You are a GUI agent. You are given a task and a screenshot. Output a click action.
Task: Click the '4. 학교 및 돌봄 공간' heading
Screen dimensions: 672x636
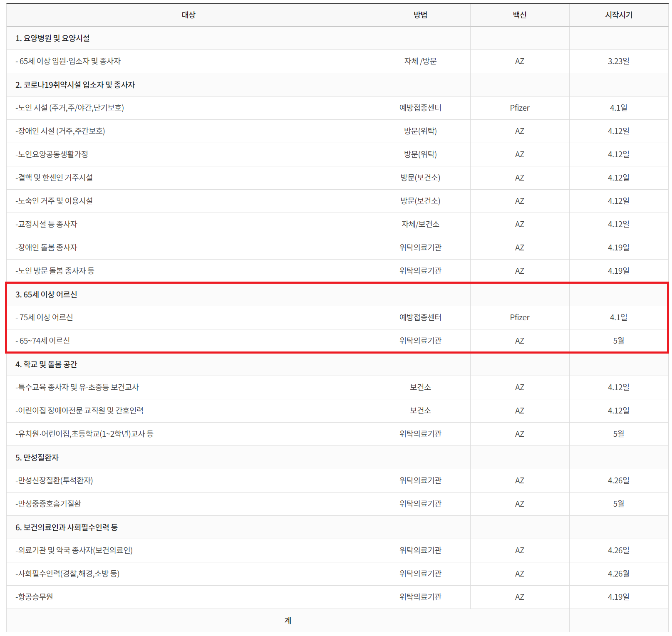46,364
